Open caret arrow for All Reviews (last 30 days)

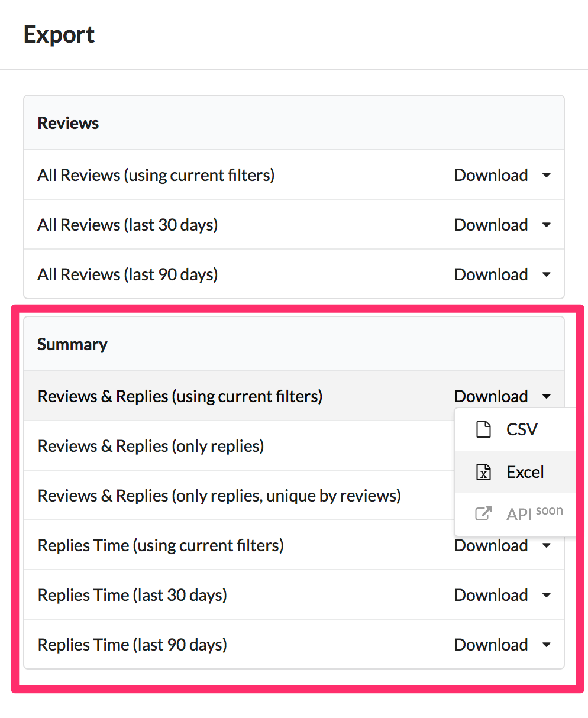click(547, 225)
